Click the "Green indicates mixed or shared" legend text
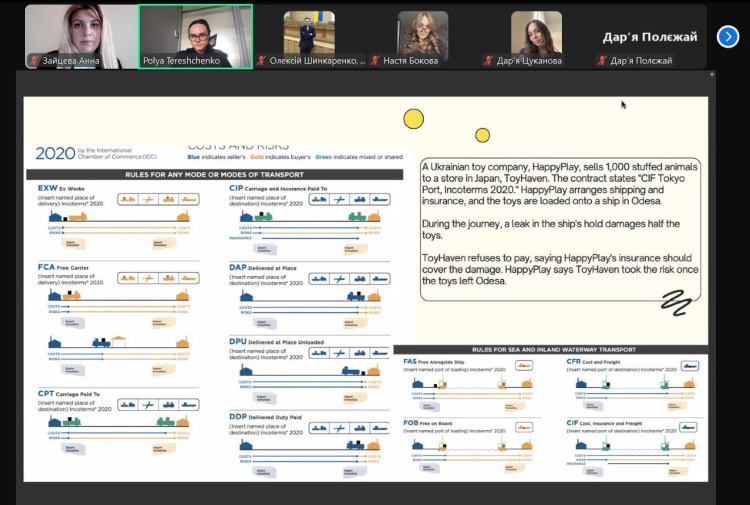750x505 pixels. tap(359, 157)
